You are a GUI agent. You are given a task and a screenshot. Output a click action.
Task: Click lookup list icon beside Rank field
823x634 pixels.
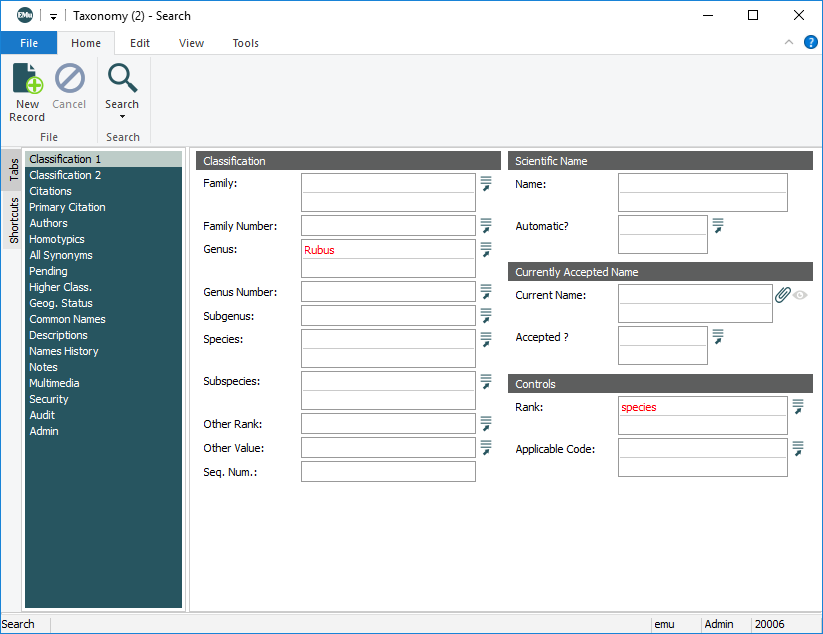click(798, 407)
